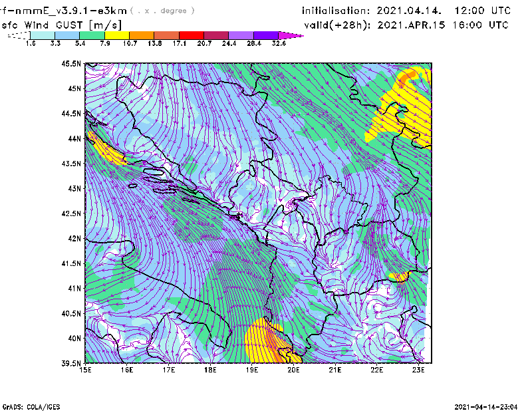532x411 pixels.
Task: Click the 42N latitude label
Action: point(74,239)
